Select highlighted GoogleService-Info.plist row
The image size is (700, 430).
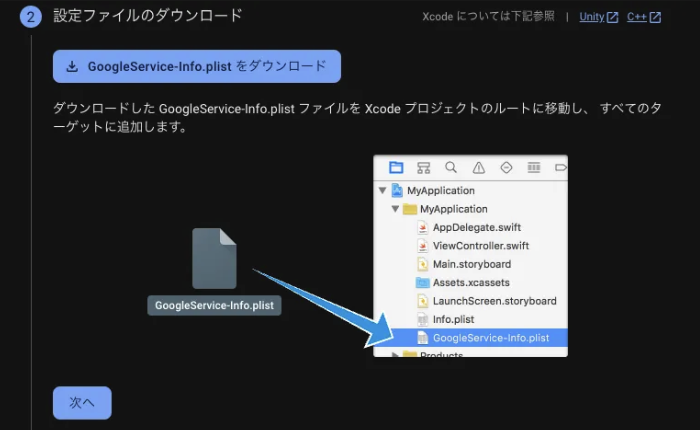click(471, 338)
